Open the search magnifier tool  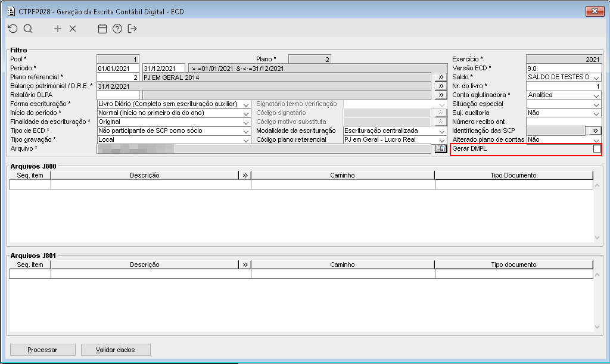coord(28,29)
